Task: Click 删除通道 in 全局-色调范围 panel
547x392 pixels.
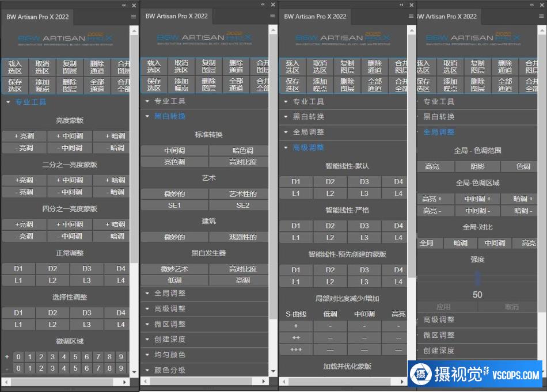Action: tap(505, 67)
